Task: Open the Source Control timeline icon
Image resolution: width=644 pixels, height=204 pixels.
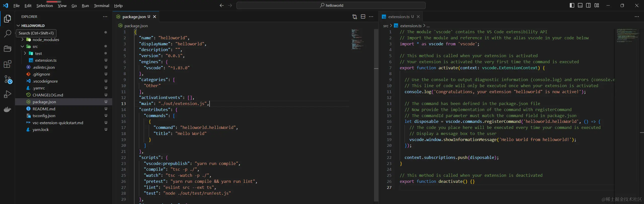Action: pyautogui.click(x=8, y=80)
